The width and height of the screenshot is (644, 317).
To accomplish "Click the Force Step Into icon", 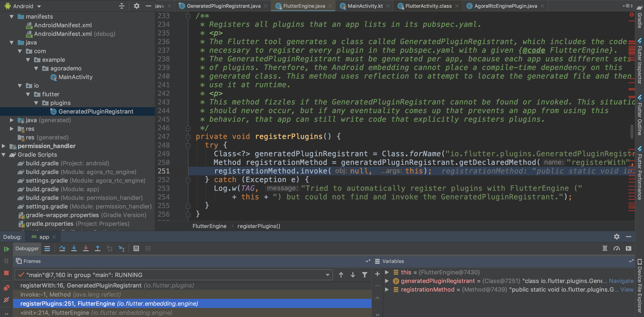I will pyautogui.click(x=86, y=248).
